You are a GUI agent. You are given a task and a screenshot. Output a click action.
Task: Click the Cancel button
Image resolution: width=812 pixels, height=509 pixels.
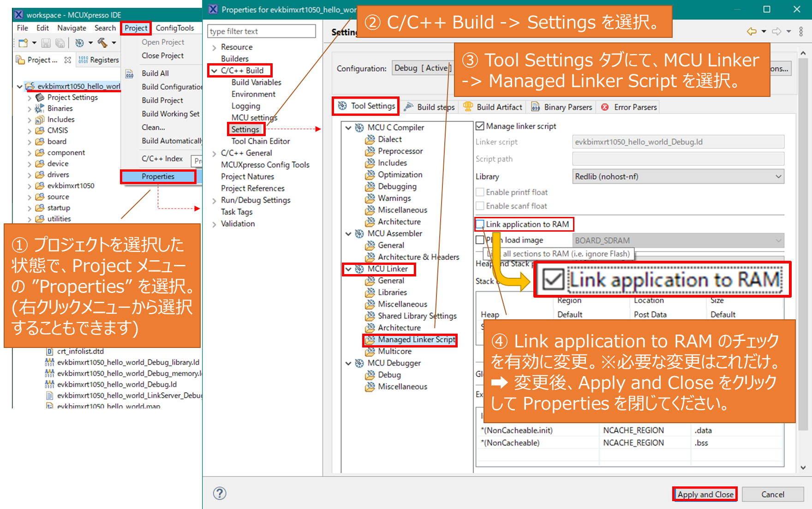[772, 494]
